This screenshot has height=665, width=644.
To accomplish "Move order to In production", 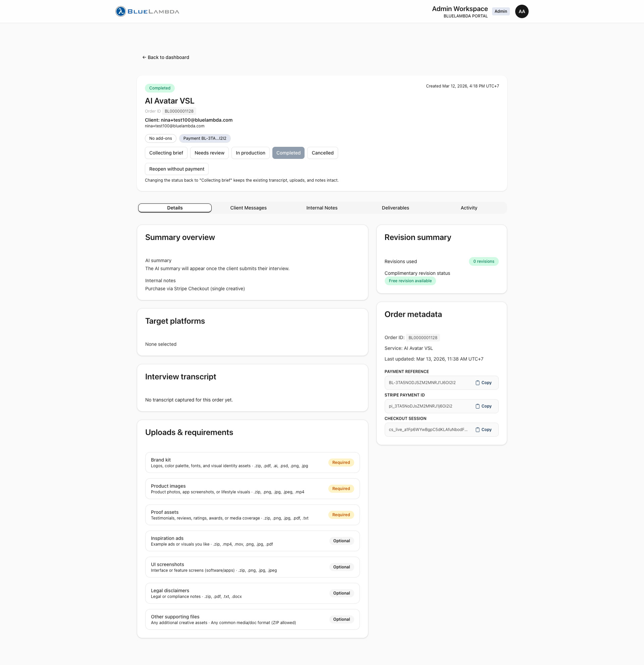I will 250,153.
